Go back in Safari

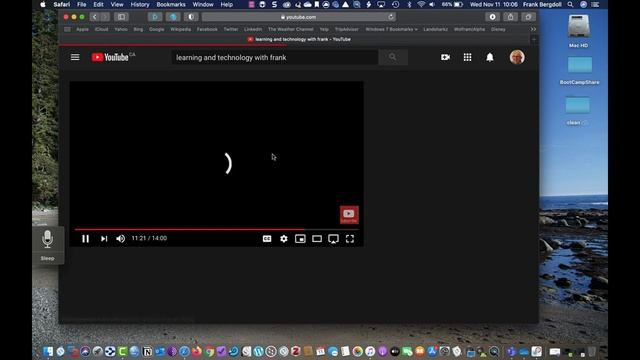(95, 17)
